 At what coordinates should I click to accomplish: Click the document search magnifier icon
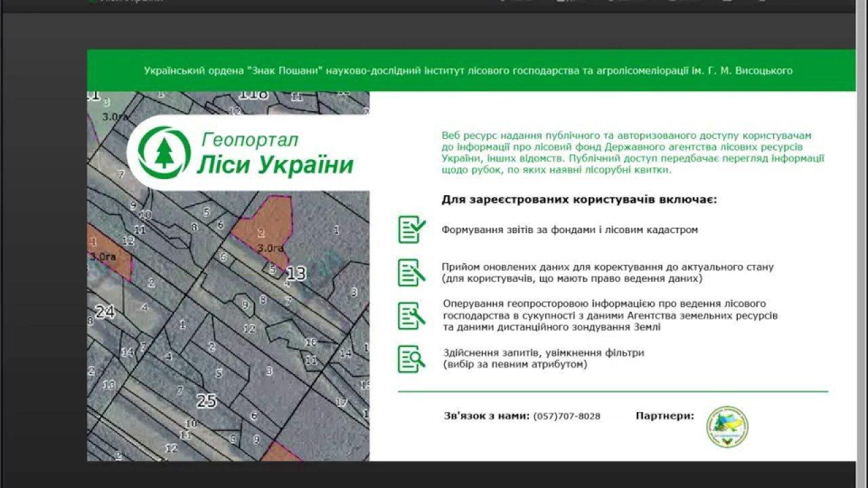[412, 359]
